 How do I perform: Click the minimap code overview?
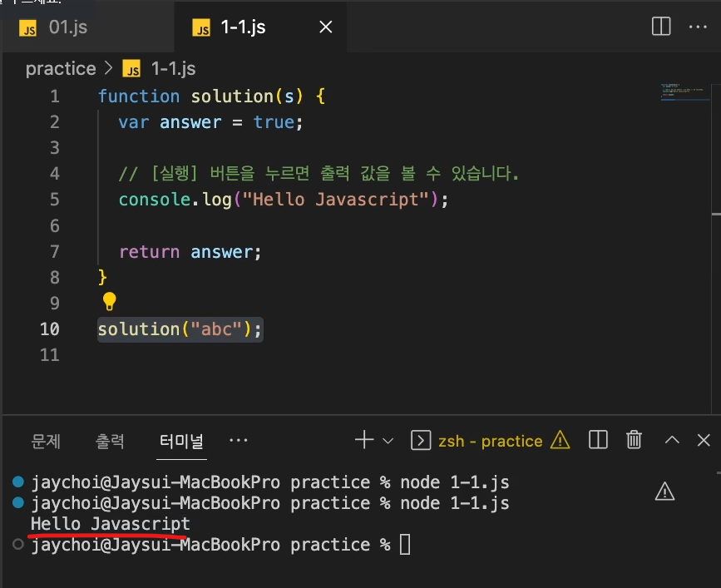pos(684,92)
